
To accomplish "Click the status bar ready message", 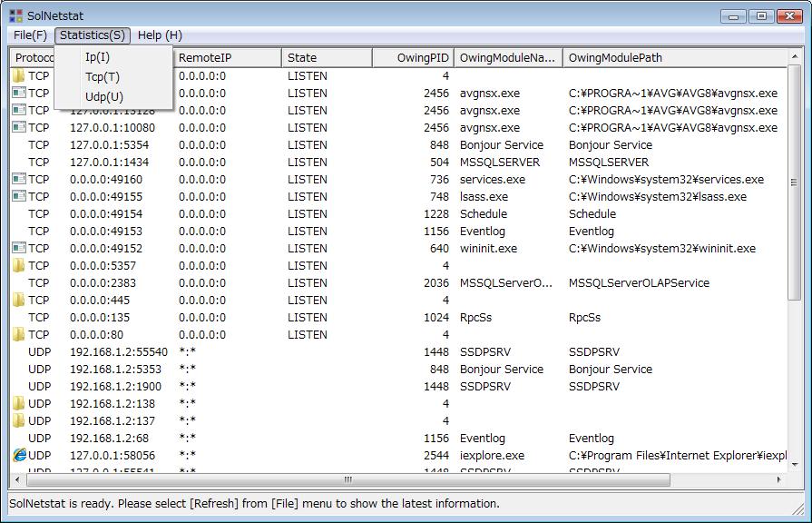I will pyautogui.click(x=254, y=503).
